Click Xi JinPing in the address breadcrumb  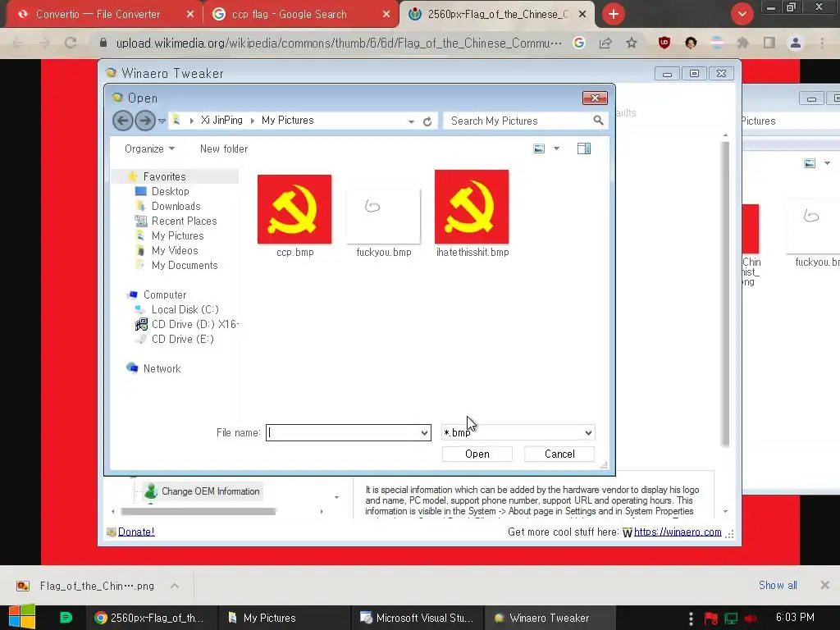(221, 120)
